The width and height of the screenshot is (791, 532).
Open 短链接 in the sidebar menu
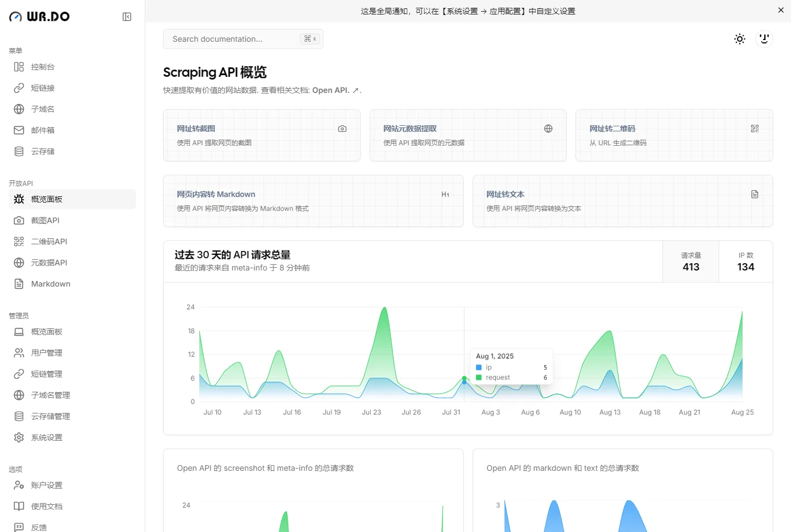tap(72, 88)
